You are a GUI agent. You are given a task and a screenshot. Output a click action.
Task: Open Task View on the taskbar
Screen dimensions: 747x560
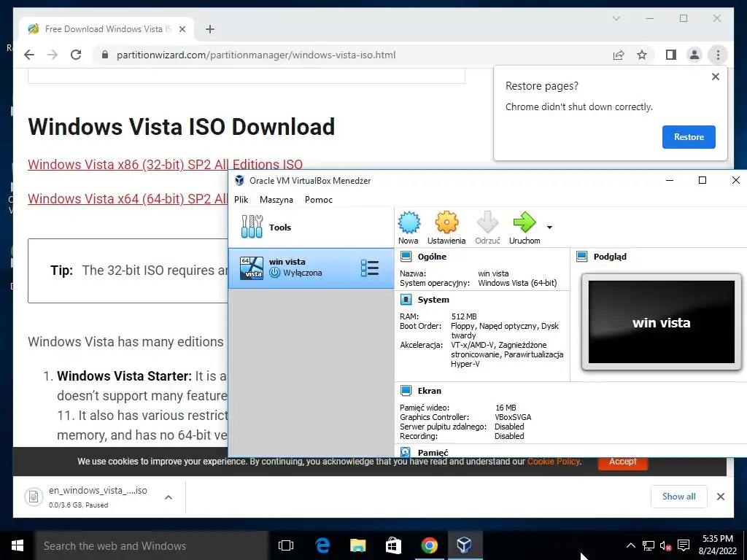point(286,545)
